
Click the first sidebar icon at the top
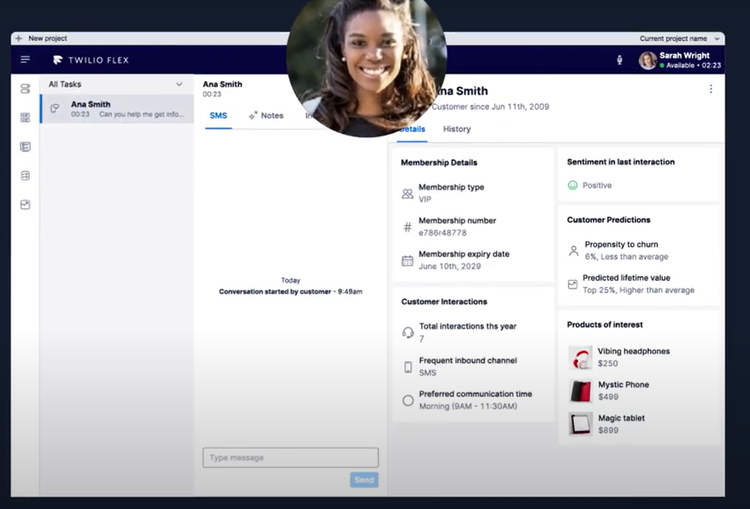25,89
